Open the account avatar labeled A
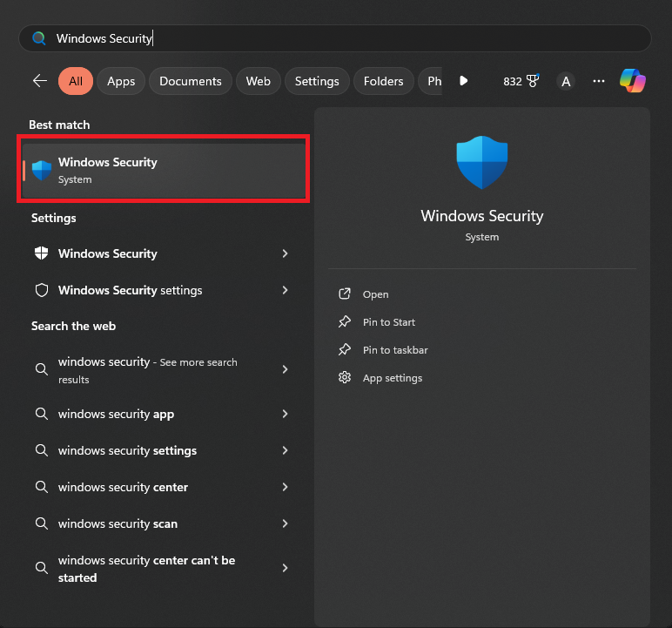The height and width of the screenshot is (628, 672). coord(566,81)
